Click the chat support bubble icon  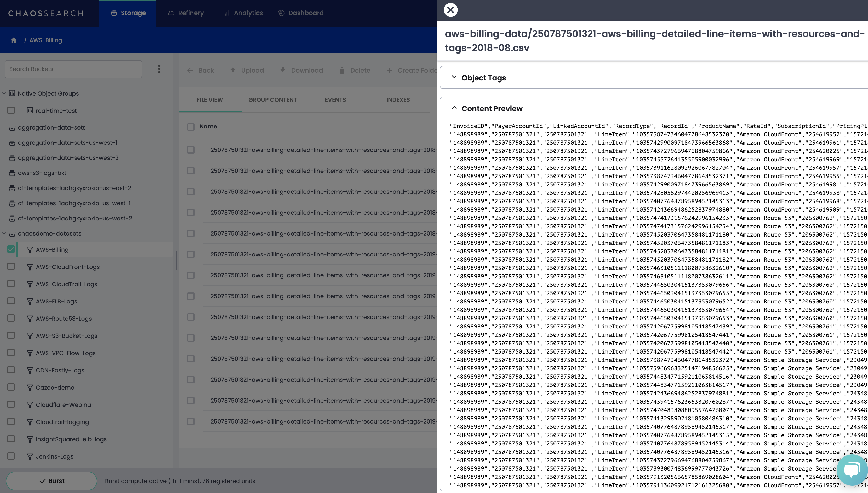[852, 470]
